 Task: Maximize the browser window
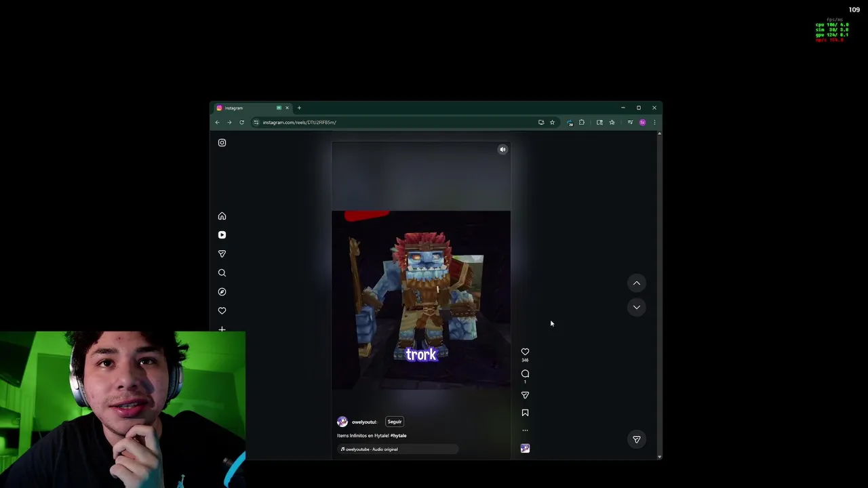pos(638,108)
